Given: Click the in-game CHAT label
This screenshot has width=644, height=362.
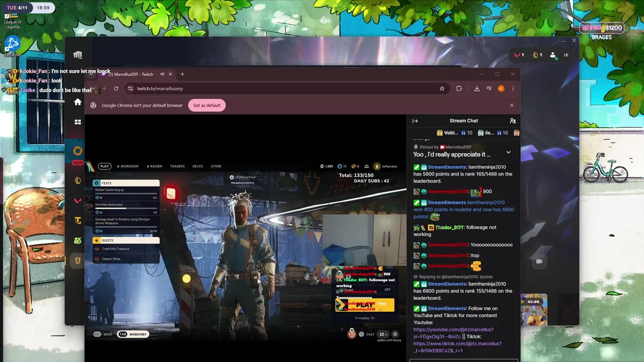Looking at the screenshot, I should (370, 334).
